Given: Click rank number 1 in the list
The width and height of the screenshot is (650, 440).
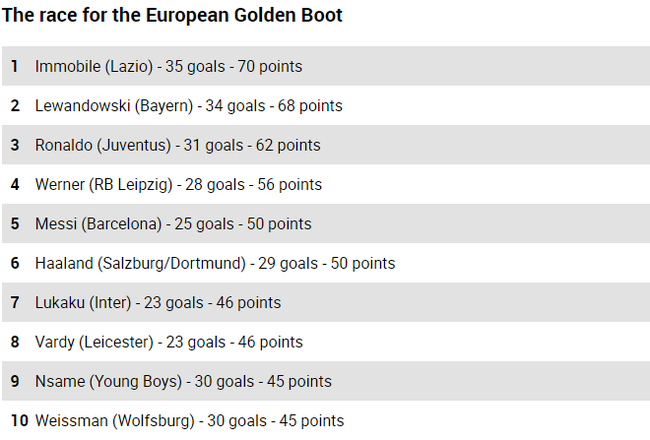Looking at the screenshot, I should pos(15,66).
